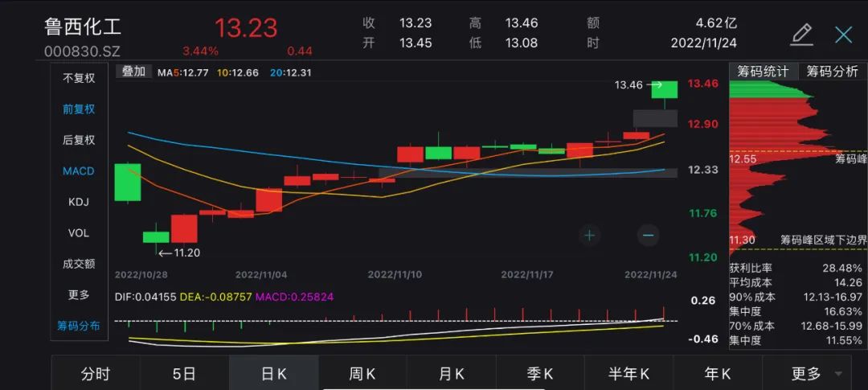Image resolution: width=868 pixels, height=390 pixels.
Task: Switch to the 周K period tab
Action: point(362,373)
